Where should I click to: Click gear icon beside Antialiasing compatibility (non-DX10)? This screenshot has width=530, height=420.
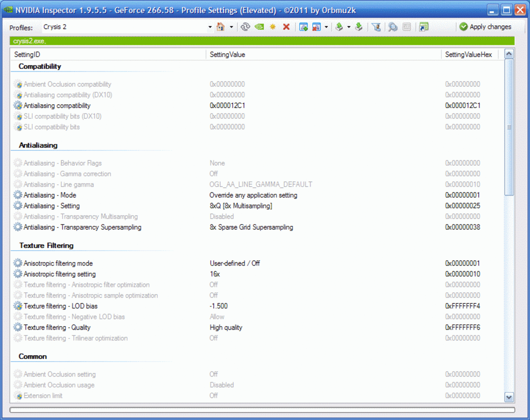[18, 106]
